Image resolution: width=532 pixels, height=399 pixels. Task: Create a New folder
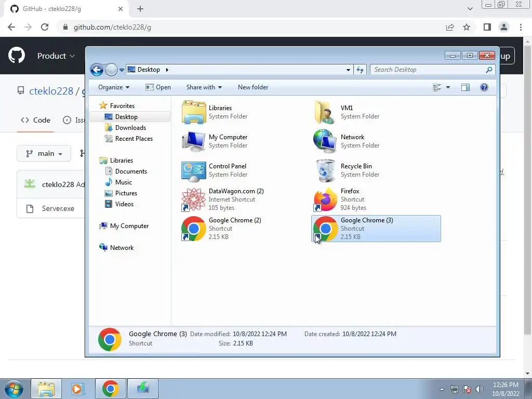(x=253, y=87)
